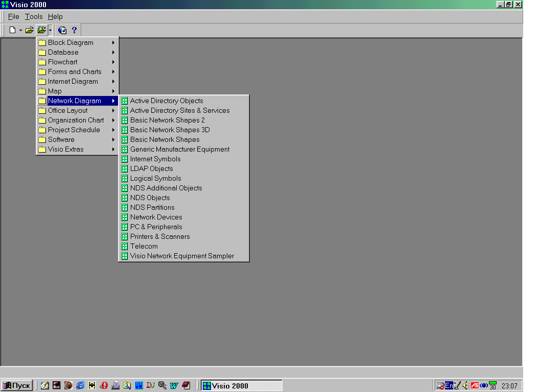This screenshot has width=539, height=392.
Task: Open Basic Network Shapes 2 stencil
Action: [184, 120]
